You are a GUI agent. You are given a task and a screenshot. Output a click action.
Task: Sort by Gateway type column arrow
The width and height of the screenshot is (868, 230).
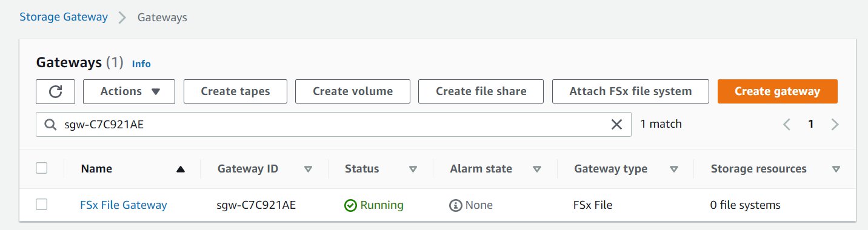[x=674, y=169]
